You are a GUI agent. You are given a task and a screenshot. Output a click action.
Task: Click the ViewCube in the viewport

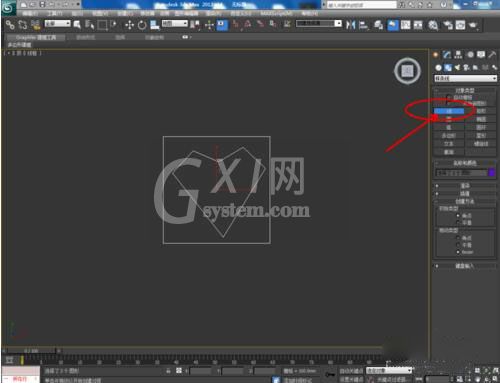coord(407,71)
